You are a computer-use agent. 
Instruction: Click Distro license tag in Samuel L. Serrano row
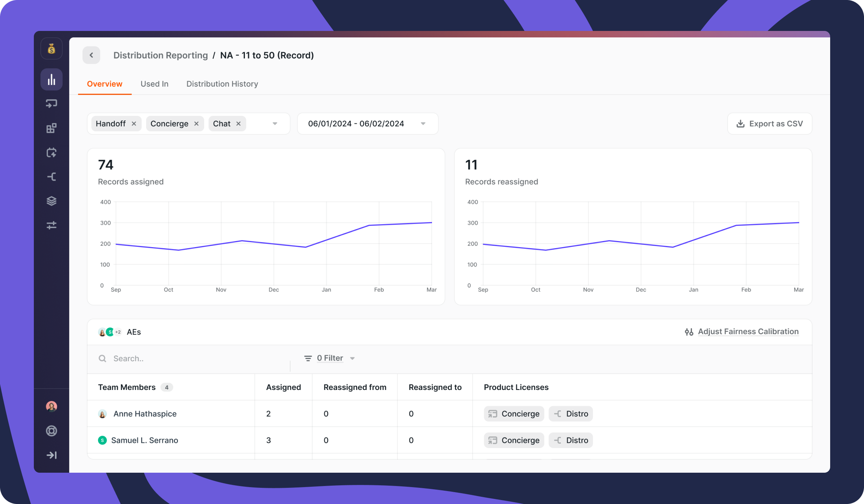pos(571,440)
